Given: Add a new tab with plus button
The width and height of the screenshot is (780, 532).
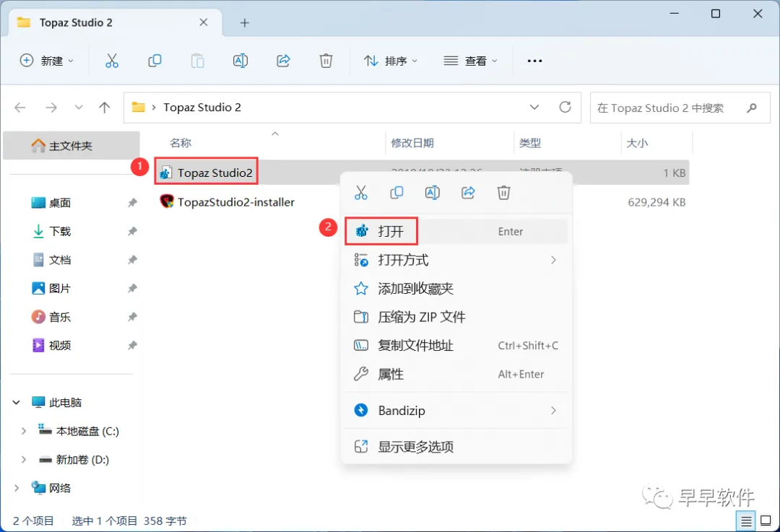Looking at the screenshot, I should tap(244, 22).
